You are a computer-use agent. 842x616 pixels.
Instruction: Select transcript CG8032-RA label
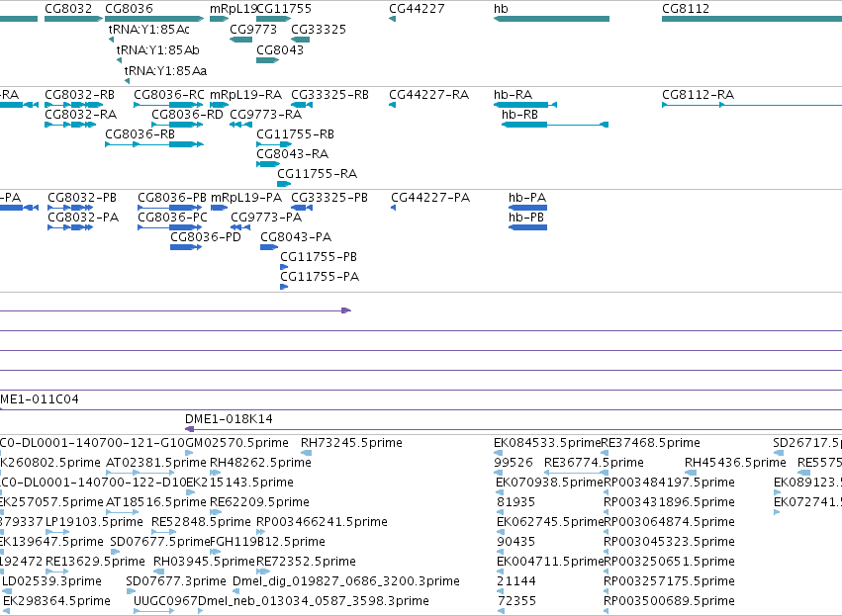tap(80, 115)
